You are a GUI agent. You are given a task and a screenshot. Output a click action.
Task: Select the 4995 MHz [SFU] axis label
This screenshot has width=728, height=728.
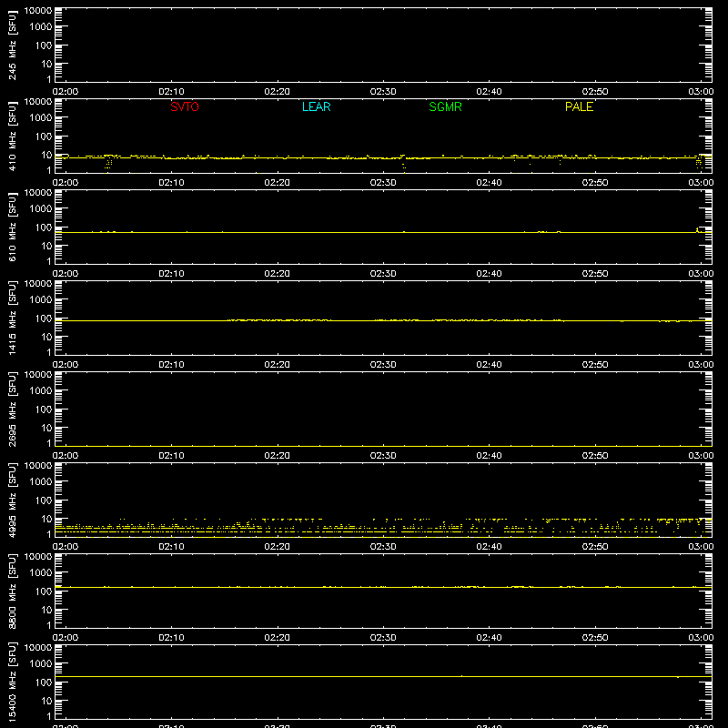click(x=12, y=500)
